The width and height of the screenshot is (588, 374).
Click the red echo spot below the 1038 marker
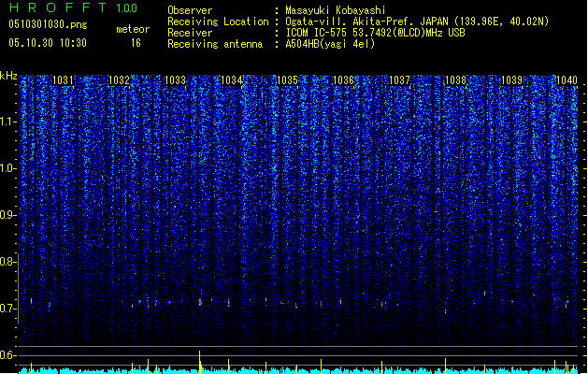pyautogui.click(x=446, y=311)
